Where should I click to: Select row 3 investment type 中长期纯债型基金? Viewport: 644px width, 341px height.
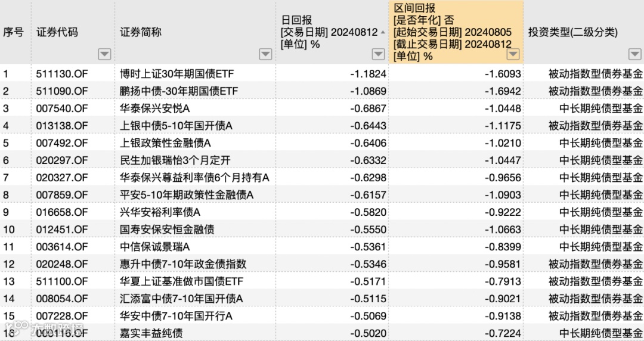[x=601, y=108]
